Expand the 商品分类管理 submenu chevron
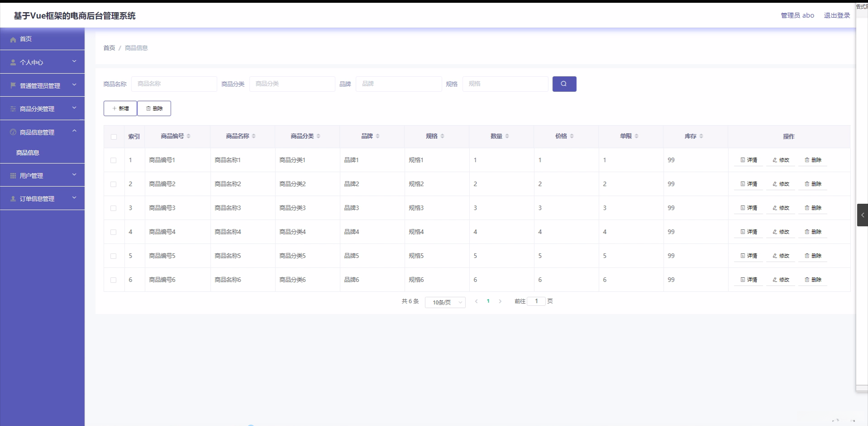 click(75, 108)
